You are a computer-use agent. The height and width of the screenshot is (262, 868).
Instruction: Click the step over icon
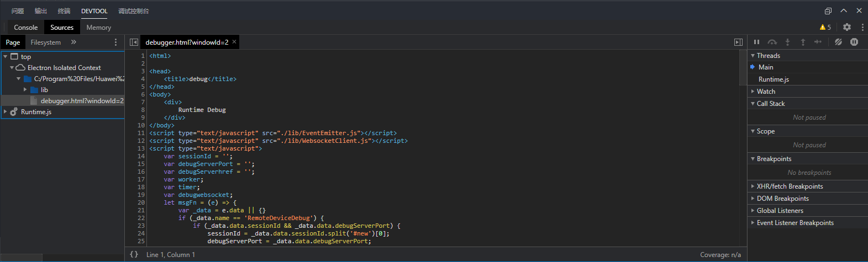coord(772,42)
